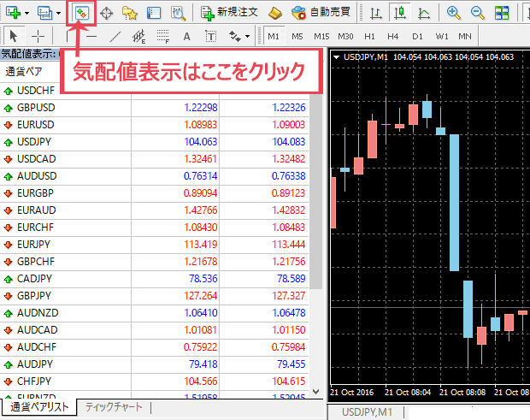Open the ティックチャート tab
Image resolution: width=530 pixels, height=420 pixels.
point(113,407)
